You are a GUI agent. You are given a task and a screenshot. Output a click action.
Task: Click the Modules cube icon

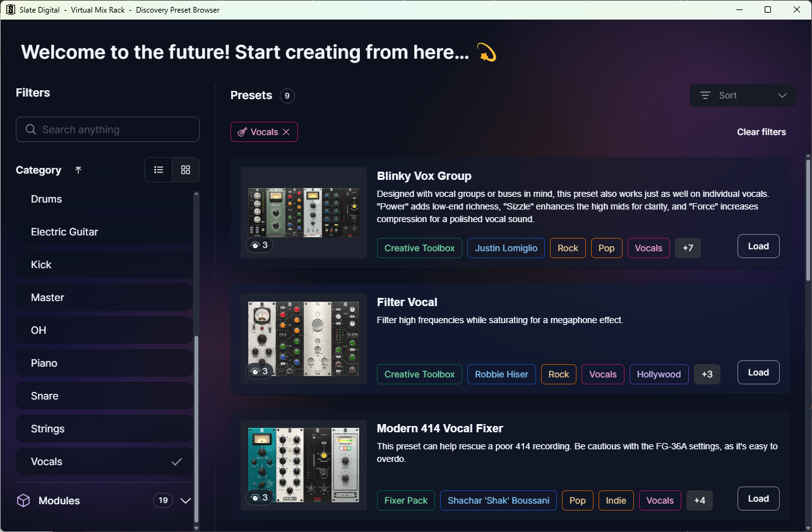23,500
